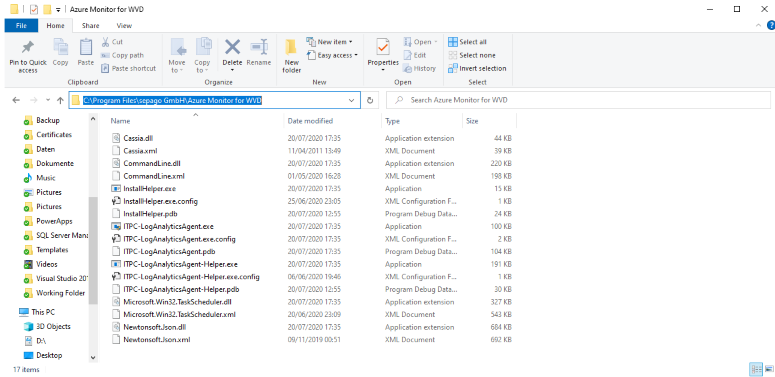Open the Dokumente folder in sidebar
This screenshot has width=775, height=377.
click(x=55, y=164)
